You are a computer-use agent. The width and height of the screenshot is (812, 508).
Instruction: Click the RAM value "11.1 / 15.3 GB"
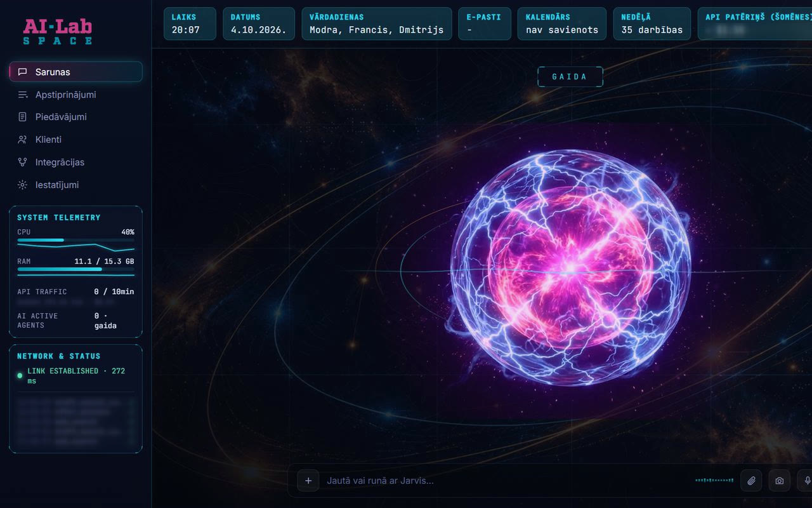pos(104,262)
